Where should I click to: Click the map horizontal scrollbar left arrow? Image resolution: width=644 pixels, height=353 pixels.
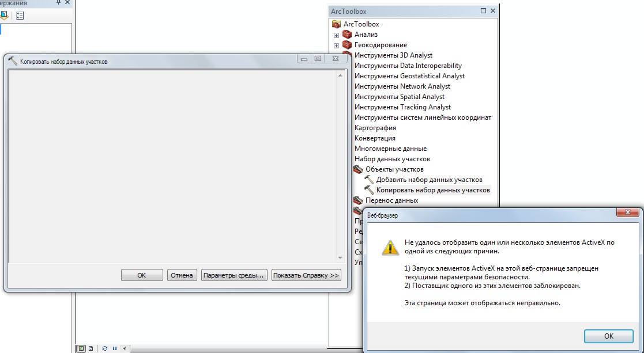125,349
